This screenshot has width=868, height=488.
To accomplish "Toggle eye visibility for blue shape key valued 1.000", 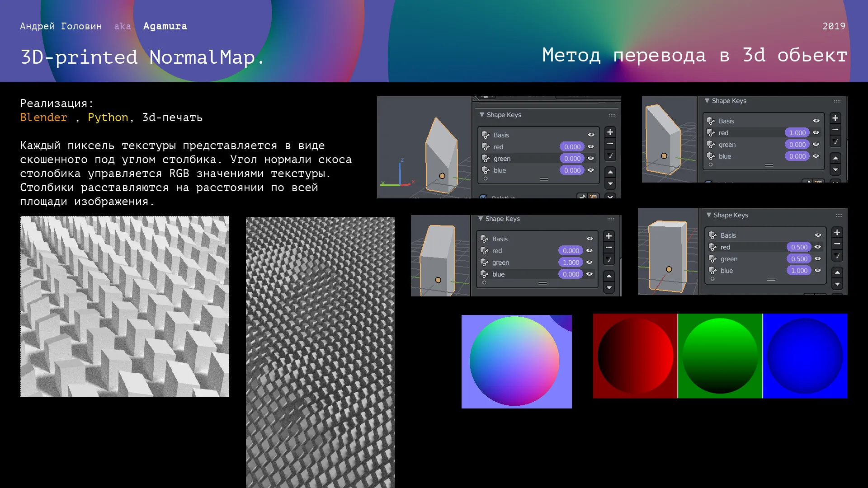I will click(x=818, y=271).
